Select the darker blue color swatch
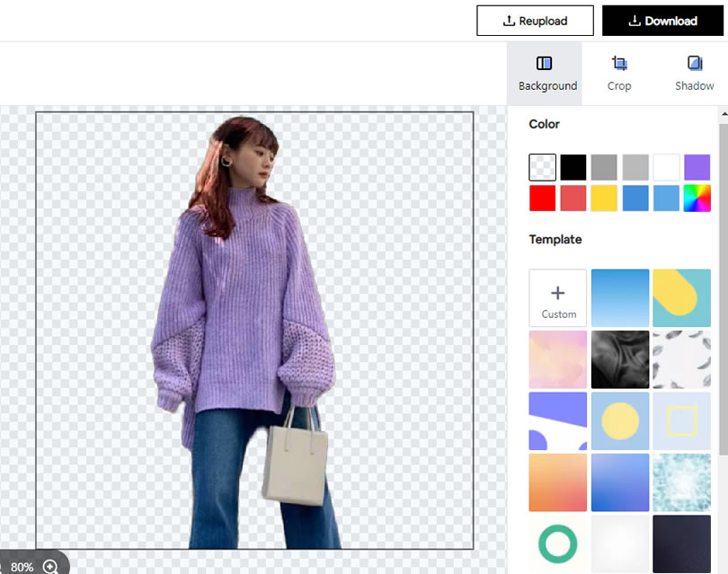Screen dimensions: 728x574 (x=635, y=199)
